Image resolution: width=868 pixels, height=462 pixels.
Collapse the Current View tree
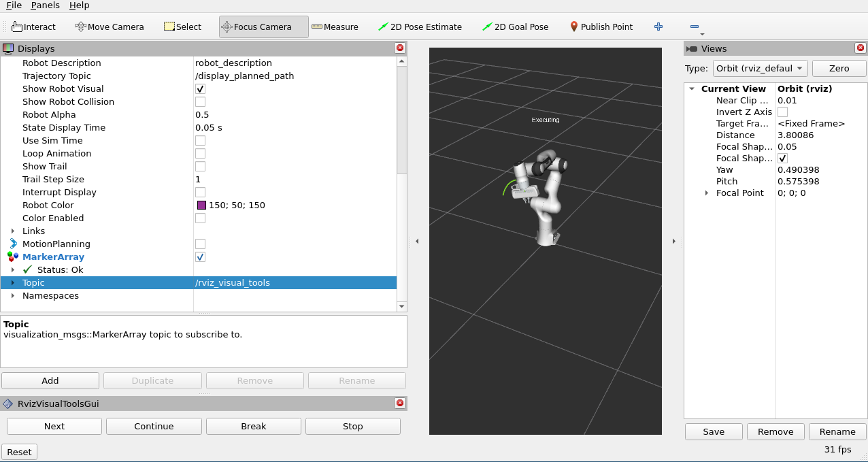click(x=692, y=89)
